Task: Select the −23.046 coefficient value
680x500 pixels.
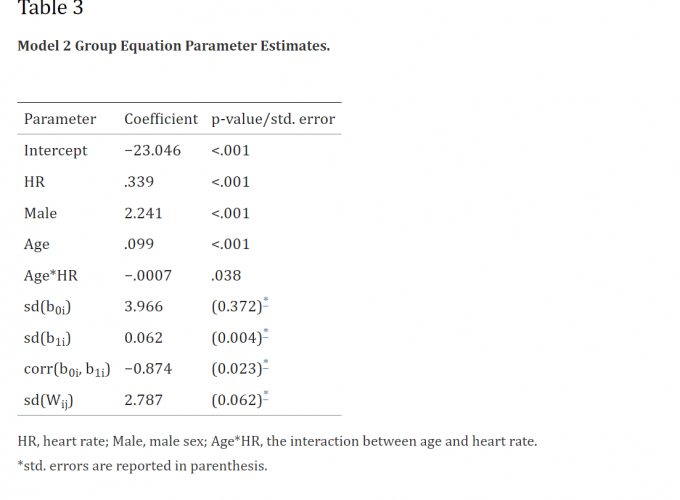Action: [x=153, y=150]
